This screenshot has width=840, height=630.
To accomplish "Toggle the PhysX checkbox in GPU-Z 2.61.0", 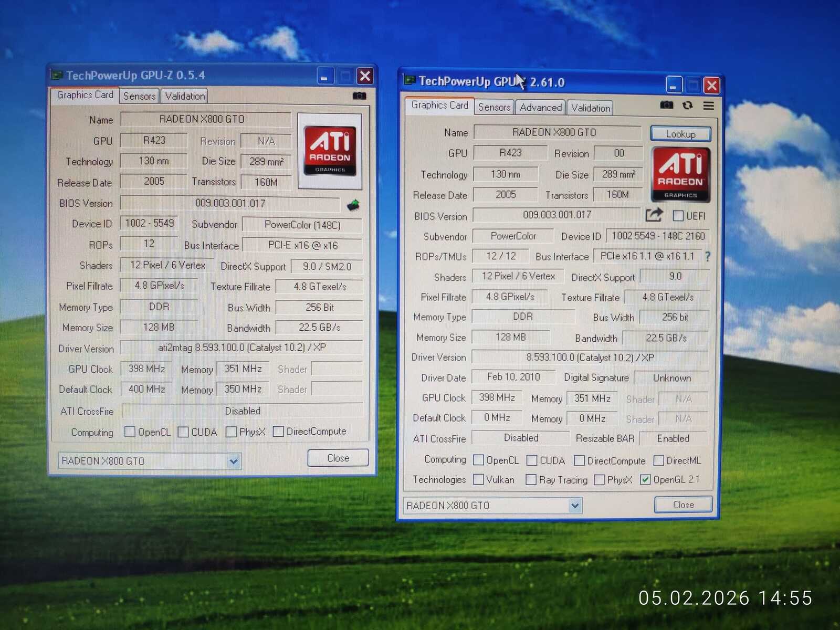I will 599,480.
